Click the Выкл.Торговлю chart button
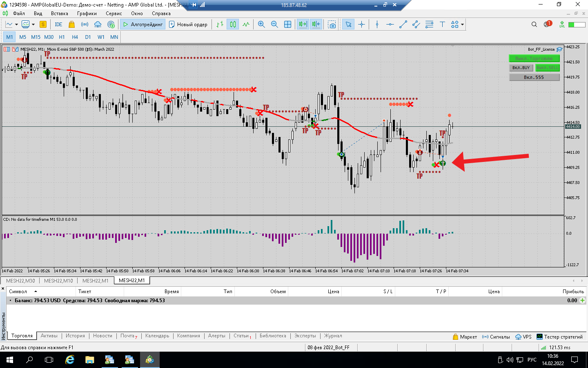This screenshot has height=368, width=588. [x=534, y=58]
